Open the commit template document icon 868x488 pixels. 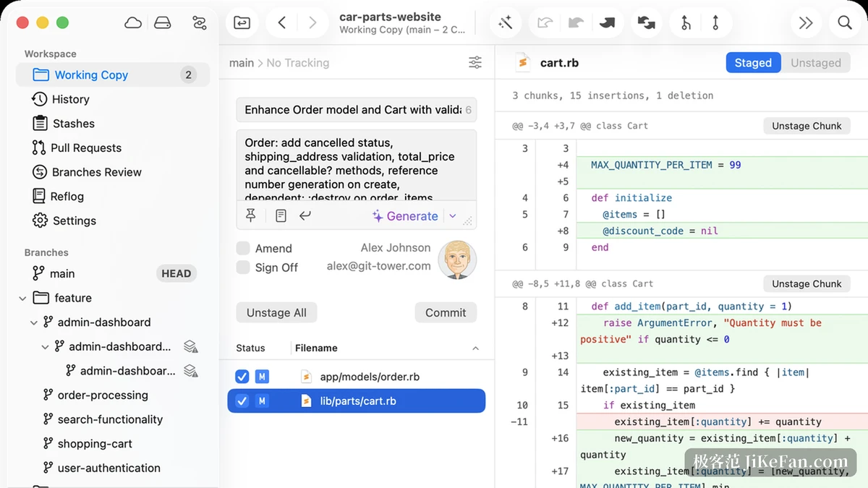[x=281, y=215]
